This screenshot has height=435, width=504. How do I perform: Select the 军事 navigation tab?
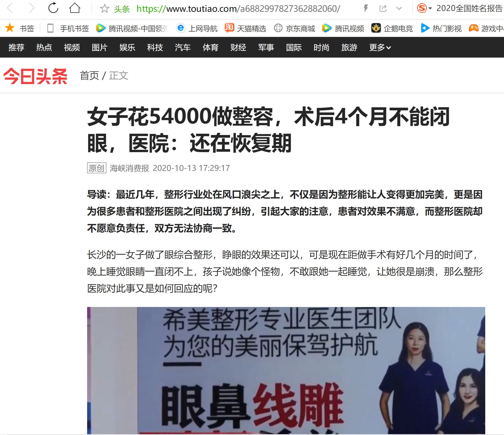coord(266,47)
